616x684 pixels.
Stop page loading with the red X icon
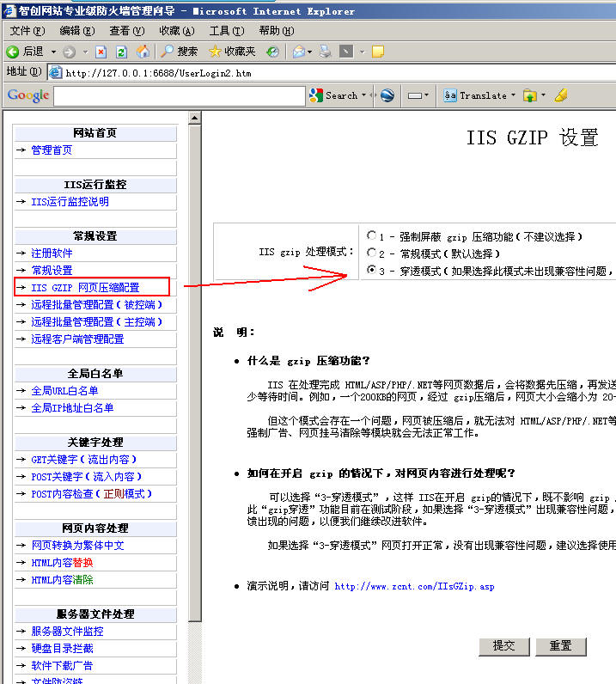coord(101,52)
